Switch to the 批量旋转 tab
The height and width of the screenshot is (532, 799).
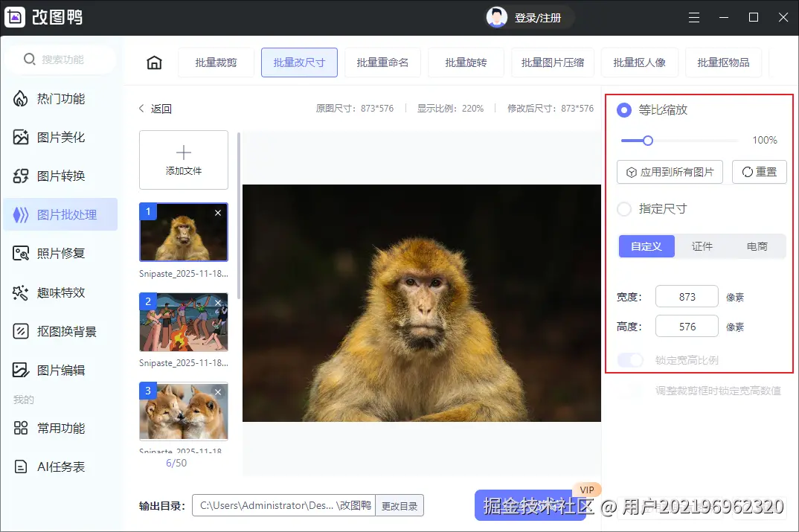coord(466,63)
